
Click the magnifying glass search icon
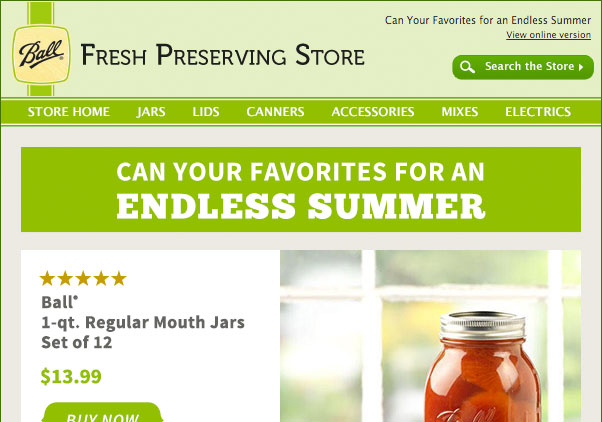[467, 67]
